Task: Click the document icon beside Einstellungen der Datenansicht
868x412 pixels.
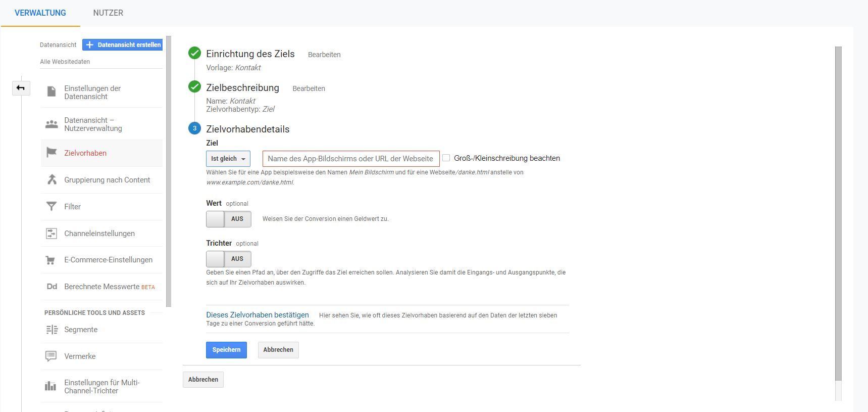Action: pyautogui.click(x=52, y=91)
